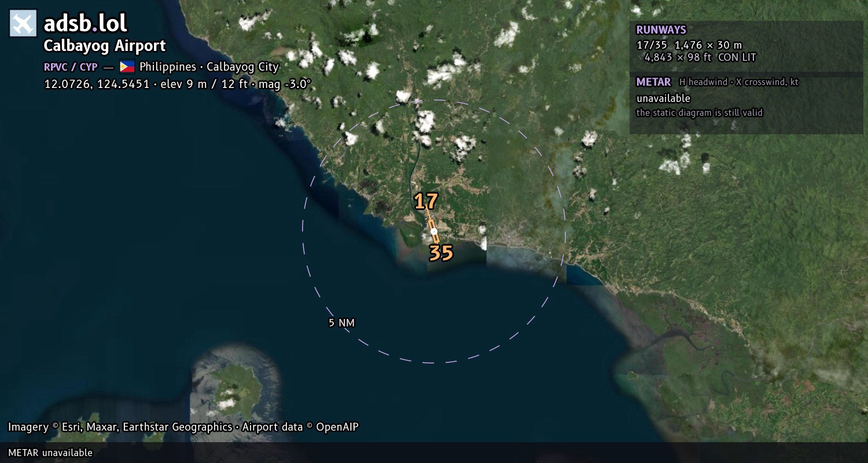Click the 5 NM range ring label

click(341, 323)
